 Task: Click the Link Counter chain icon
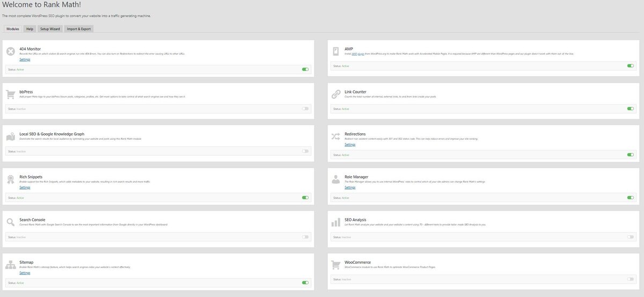coord(335,95)
